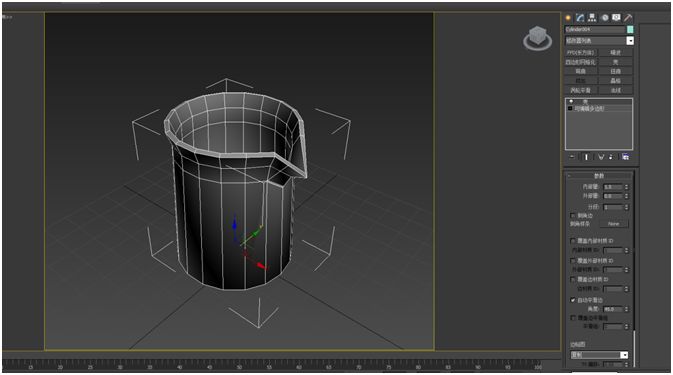Click the blue Z axis gizmo arrow

(x=234, y=225)
